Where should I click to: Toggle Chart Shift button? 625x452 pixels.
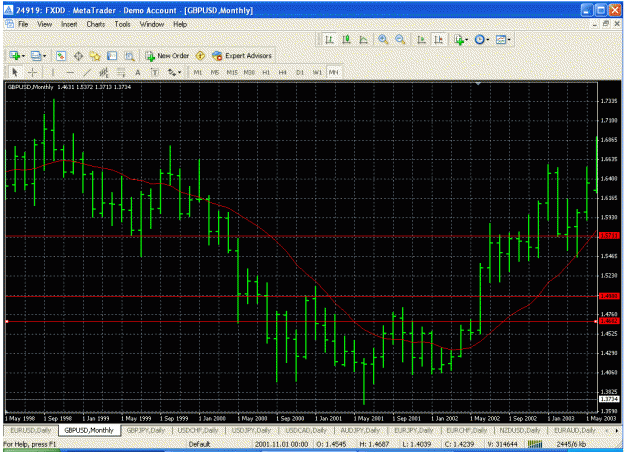[x=438, y=39]
